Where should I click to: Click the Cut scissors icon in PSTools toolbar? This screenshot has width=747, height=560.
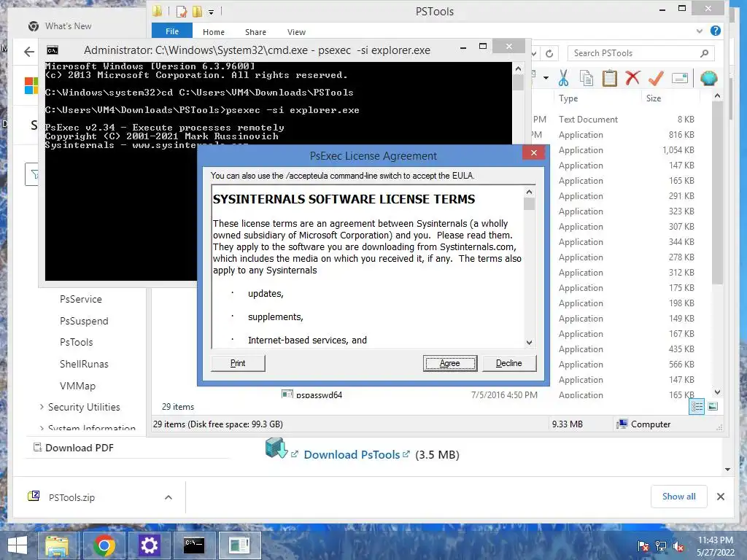564,78
